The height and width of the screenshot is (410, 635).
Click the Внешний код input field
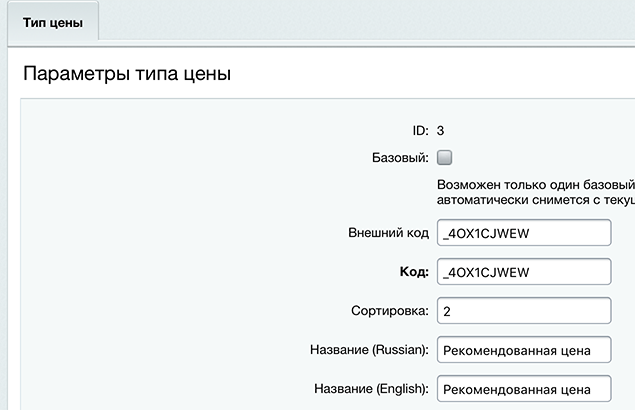[x=524, y=233]
